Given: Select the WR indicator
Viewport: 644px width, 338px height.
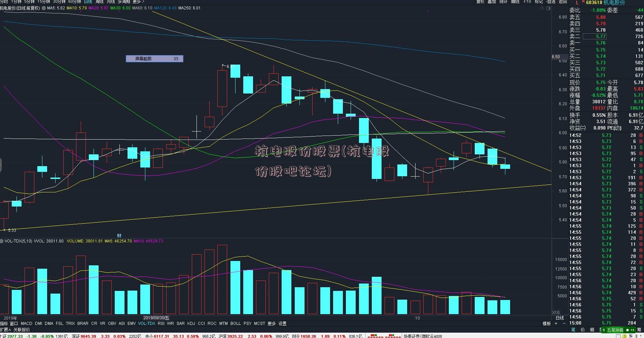Looking at the screenshot, I should pyautogui.click(x=171, y=324).
